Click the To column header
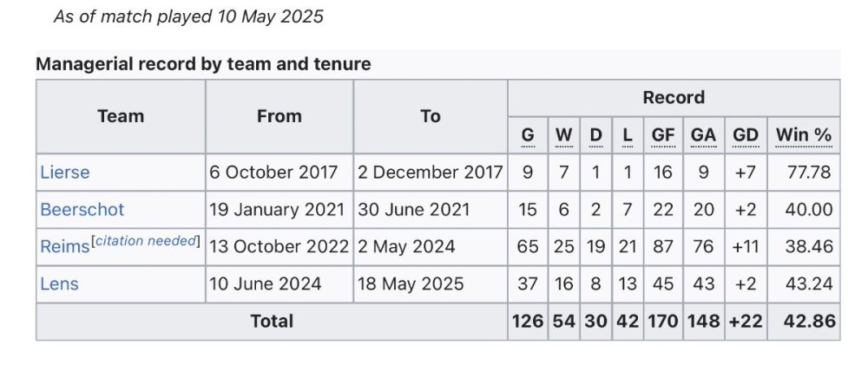 pos(431,116)
